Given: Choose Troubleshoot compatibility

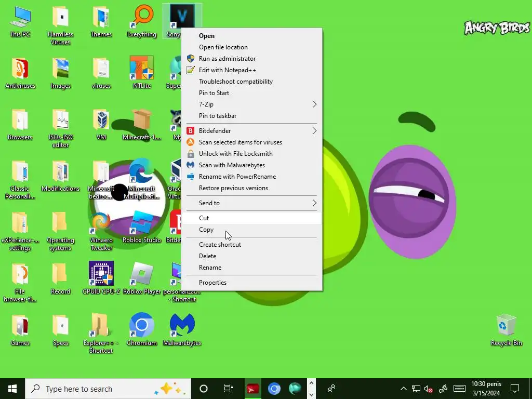Looking at the screenshot, I should (x=252, y=82).
